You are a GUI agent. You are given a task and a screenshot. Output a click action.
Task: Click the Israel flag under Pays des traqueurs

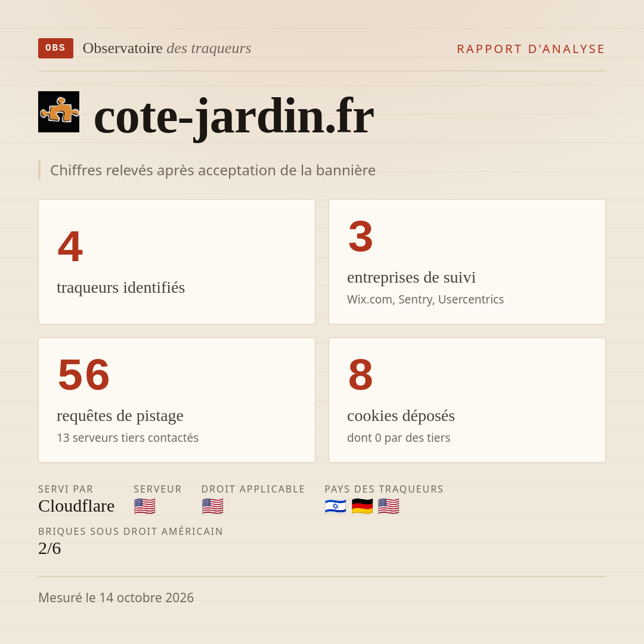click(335, 506)
